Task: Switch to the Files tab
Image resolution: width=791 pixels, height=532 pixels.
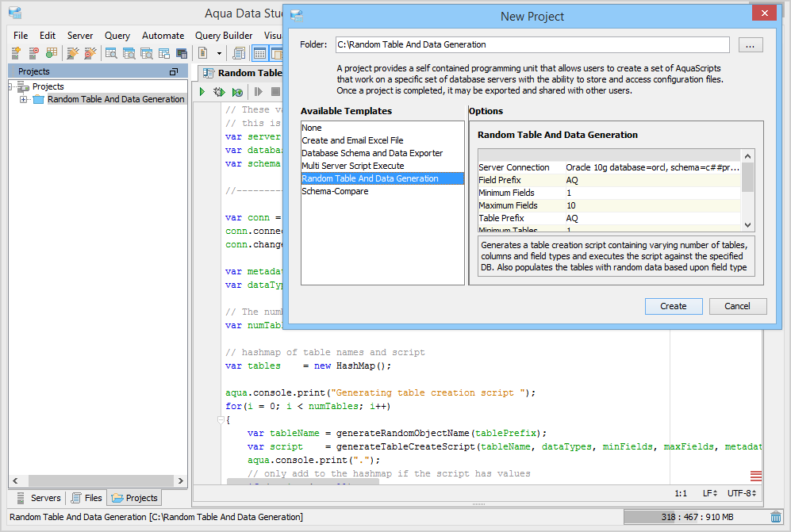Action: (x=86, y=498)
